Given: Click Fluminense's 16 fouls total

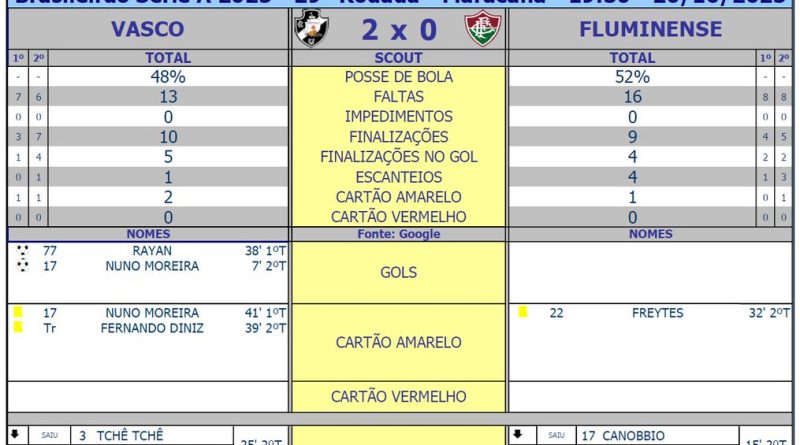Looking at the screenshot, I should [632, 97].
